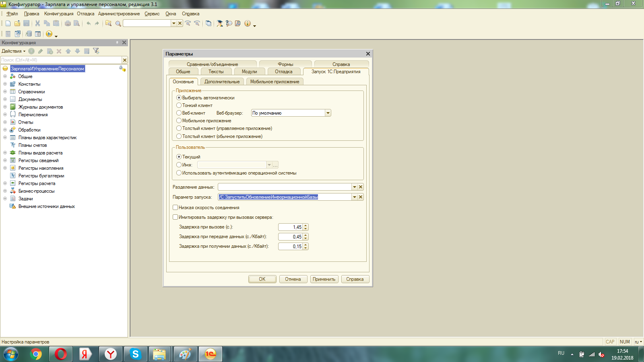Image resolution: width=644 pixels, height=362 pixels.
Task: Click the Параметр запуска text field
Action: click(285, 197)
